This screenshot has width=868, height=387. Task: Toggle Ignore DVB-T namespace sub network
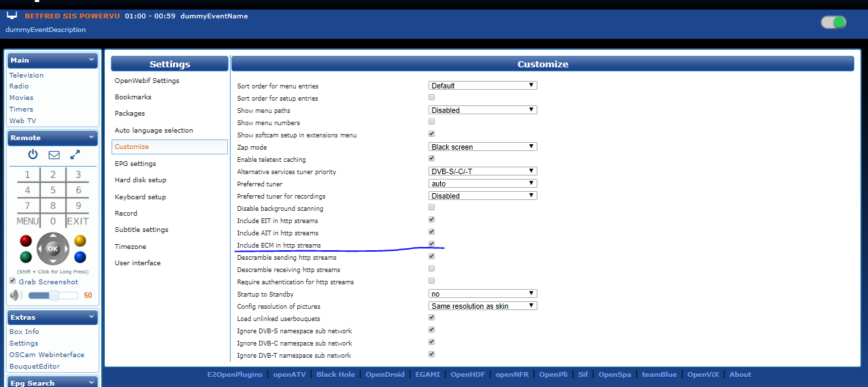tap(431, 354)
